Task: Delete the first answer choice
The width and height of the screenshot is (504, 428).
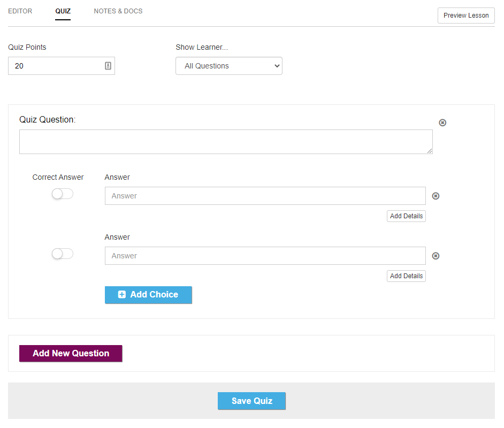Action: pyautogui.click(x=436, y=196)
